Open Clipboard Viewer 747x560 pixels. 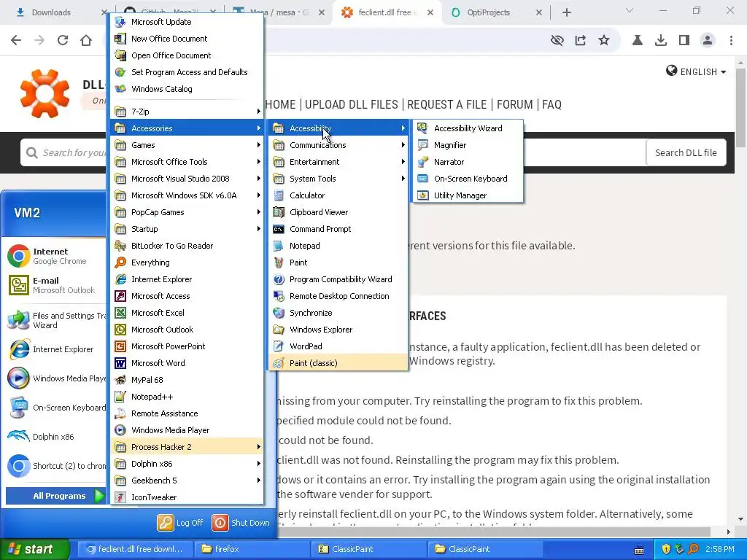click(x=338, y=212)
